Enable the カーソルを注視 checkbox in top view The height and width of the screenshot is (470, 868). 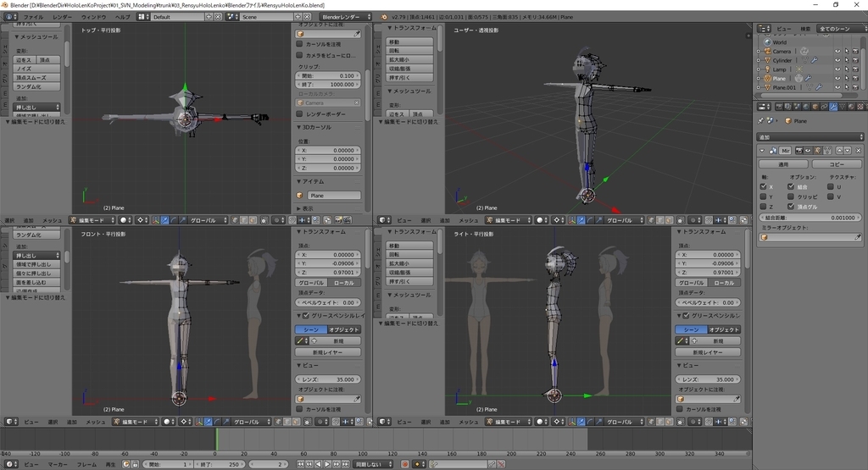coord(299,44)
